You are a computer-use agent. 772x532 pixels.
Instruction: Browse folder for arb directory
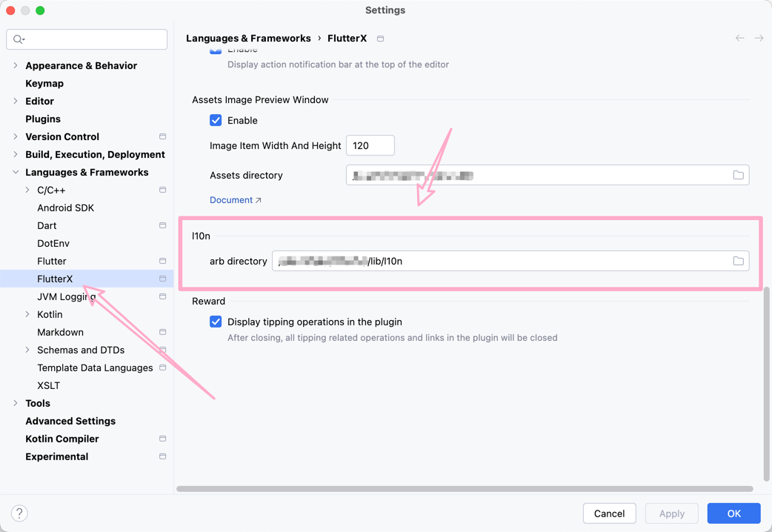[738, 261]
